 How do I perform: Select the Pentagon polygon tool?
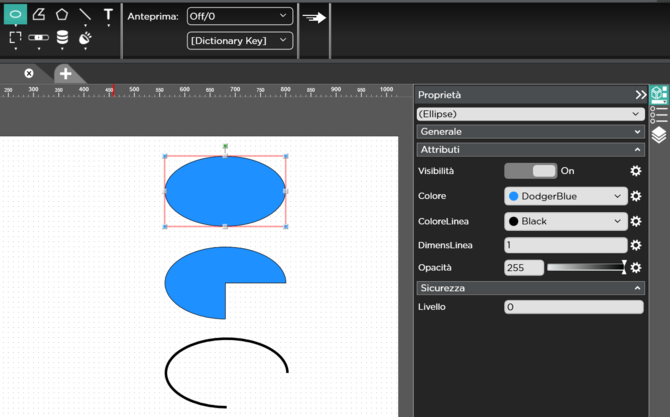(x=62, y=15)
